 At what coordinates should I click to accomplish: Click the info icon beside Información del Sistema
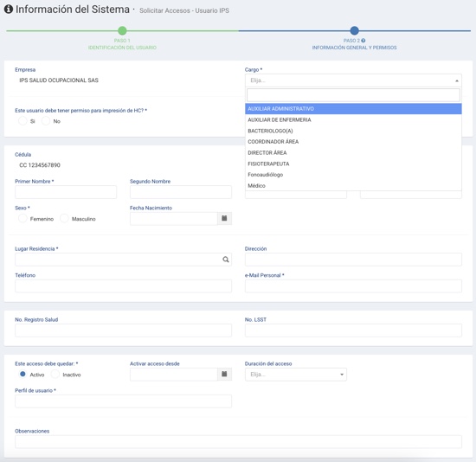[x=9, y=10]
